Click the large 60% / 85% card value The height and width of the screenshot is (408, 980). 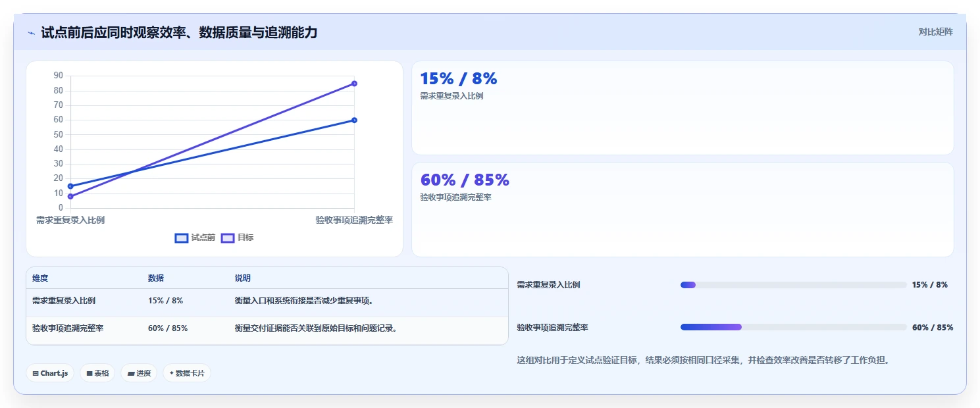[465, 180]
